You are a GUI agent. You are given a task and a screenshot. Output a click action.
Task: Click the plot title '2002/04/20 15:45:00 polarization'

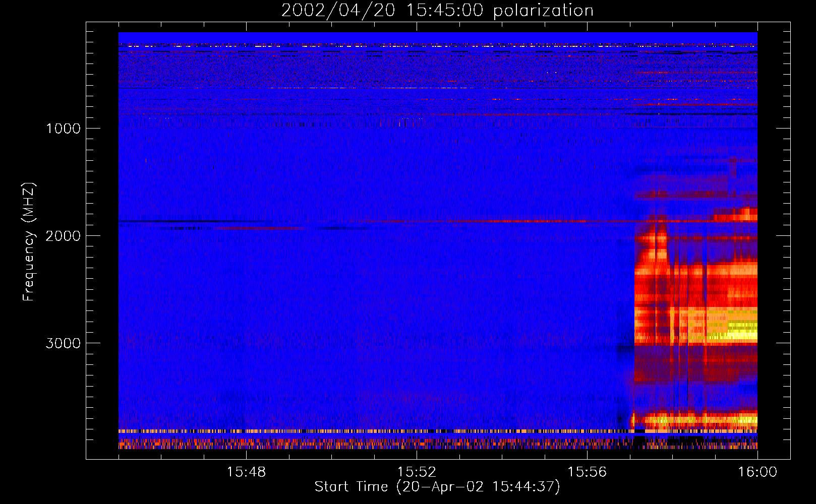(437, 11)
